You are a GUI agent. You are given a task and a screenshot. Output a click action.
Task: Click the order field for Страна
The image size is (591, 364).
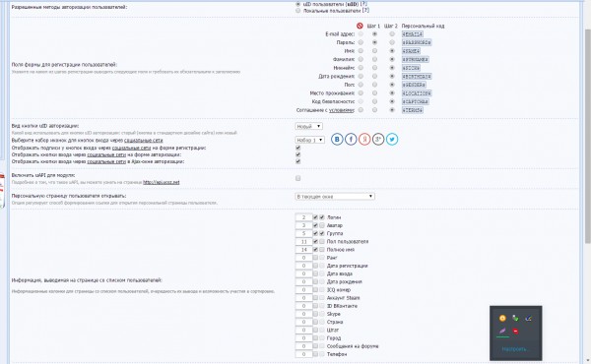pos(303,322)
